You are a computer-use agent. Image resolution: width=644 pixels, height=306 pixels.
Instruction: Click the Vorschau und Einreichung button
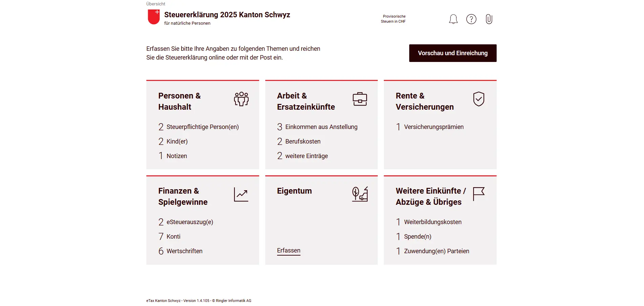coord(453,53)
